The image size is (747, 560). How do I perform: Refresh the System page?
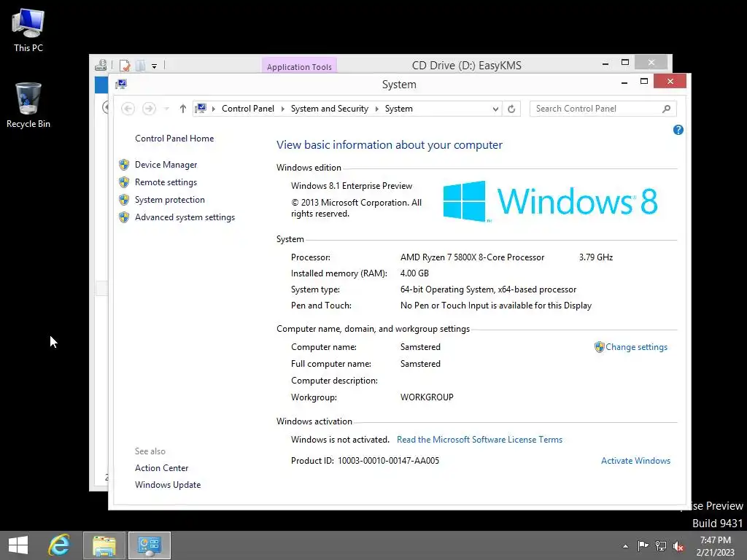(x=511, y=109)
